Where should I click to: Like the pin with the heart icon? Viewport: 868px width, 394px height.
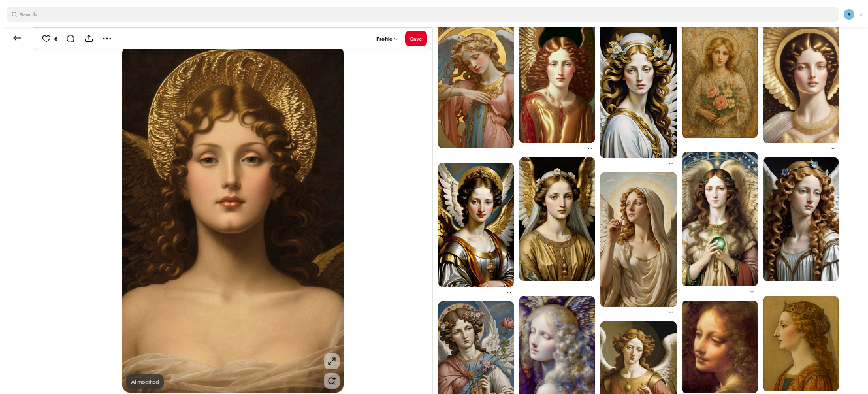coord(46,39)
